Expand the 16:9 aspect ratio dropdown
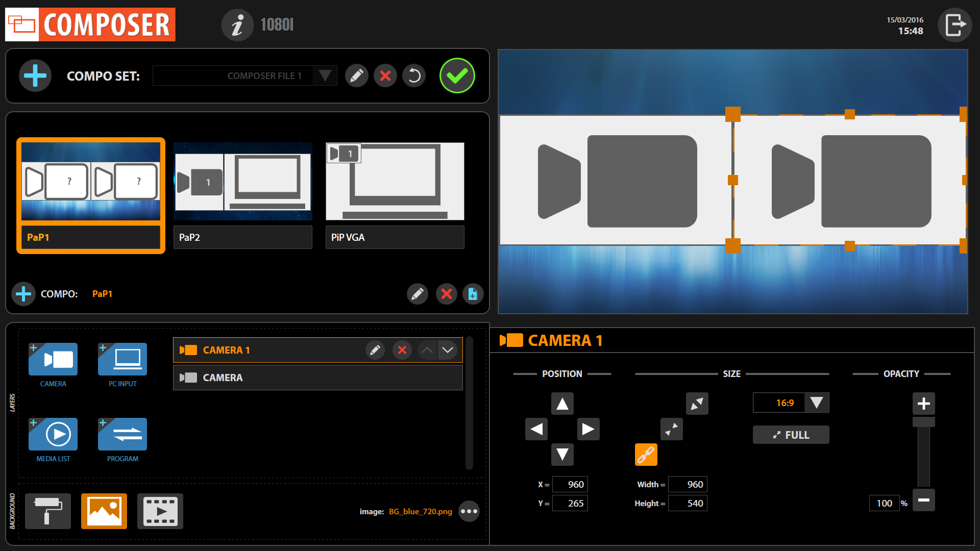 pos(816,403)
